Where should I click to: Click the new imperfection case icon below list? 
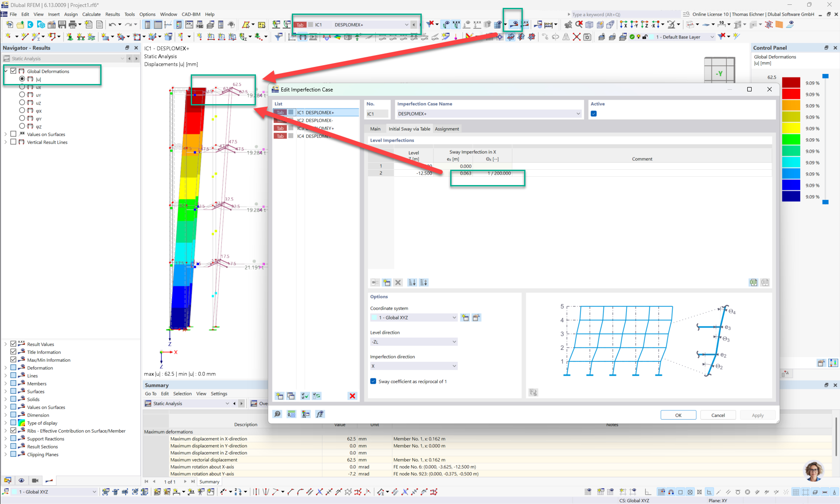coord(279,396)
